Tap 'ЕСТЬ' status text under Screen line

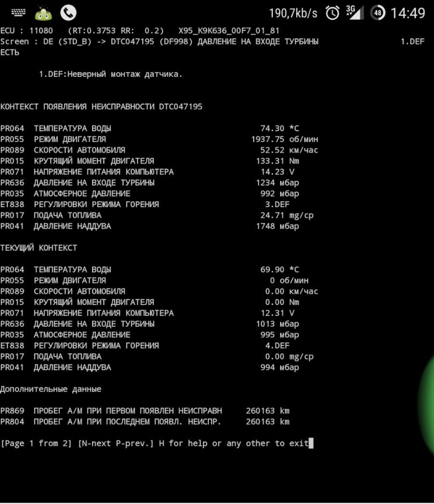10,53
